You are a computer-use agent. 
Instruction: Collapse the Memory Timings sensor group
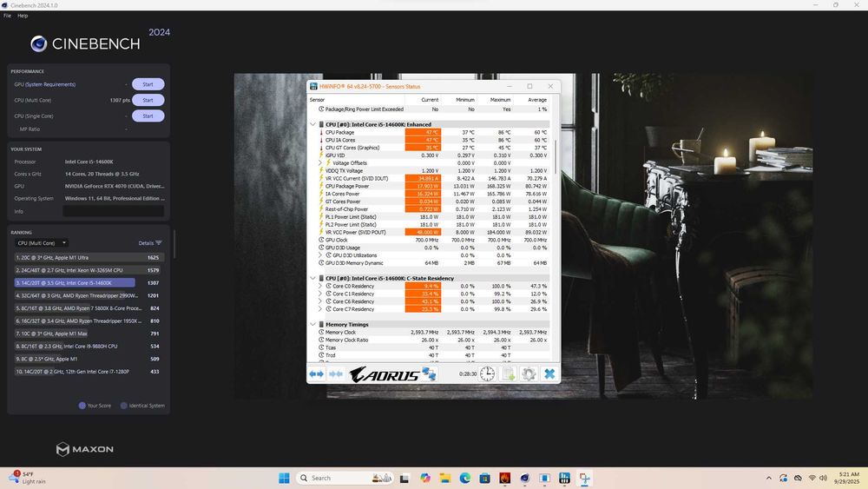(x=312, y=325)
